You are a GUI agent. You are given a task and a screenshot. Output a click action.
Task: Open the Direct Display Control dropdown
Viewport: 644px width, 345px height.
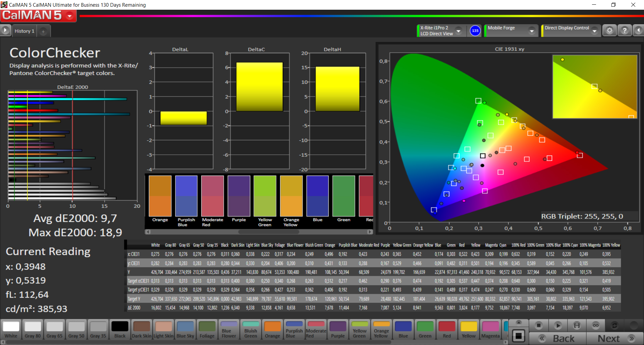(595, 31)
